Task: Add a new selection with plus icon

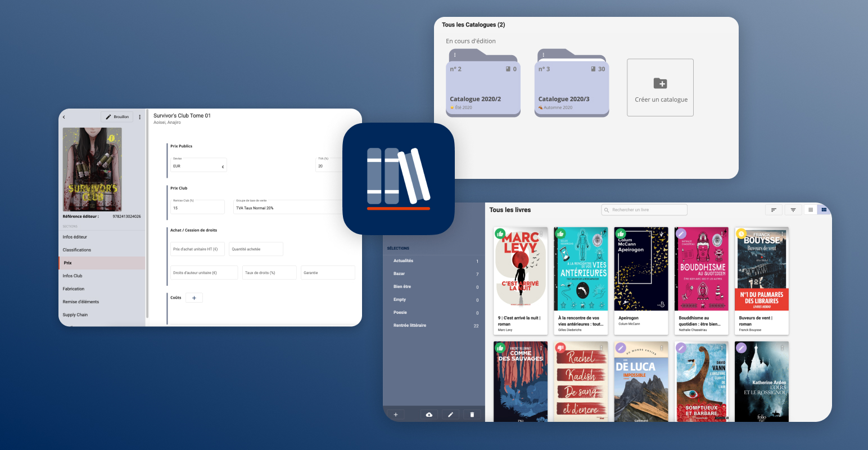Action: click(x=396, y=415)
